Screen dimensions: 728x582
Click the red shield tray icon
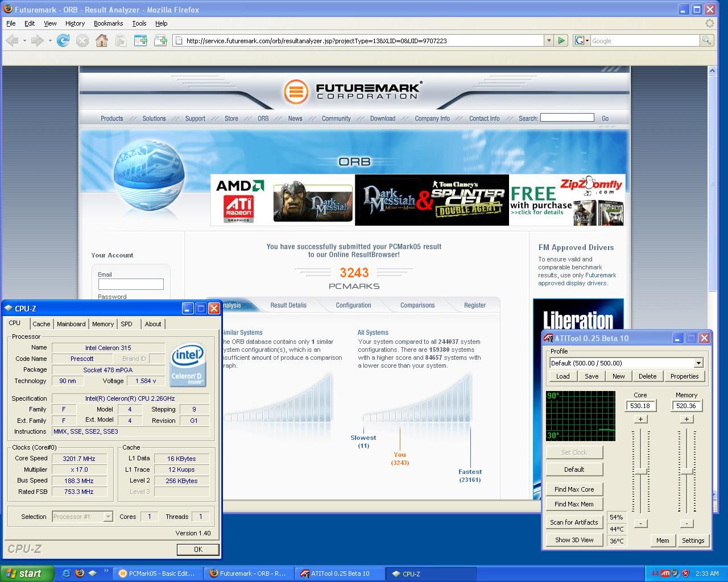686,573
